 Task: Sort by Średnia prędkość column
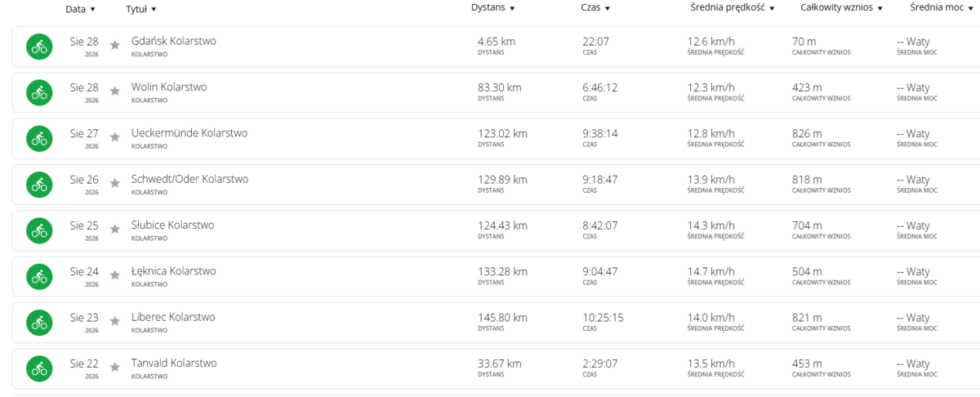[x=733, y=7]
